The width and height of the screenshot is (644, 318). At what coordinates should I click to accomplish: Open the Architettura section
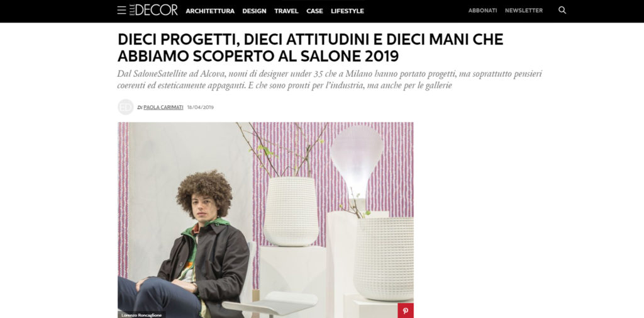[210, 11]
